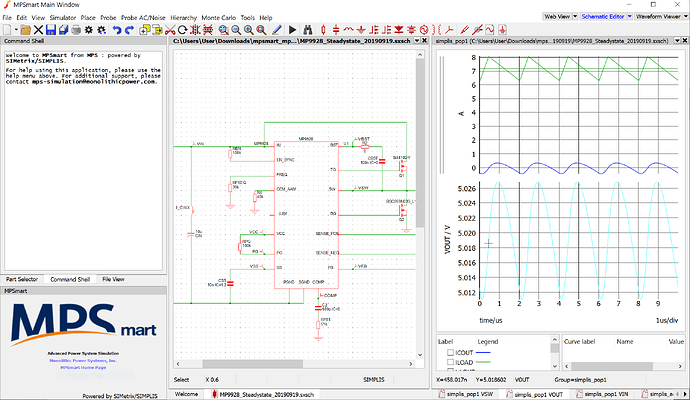Open the Simulator menu
This screenshot has height=400, width=690.
pyautogui.click(x=63, y=18)
